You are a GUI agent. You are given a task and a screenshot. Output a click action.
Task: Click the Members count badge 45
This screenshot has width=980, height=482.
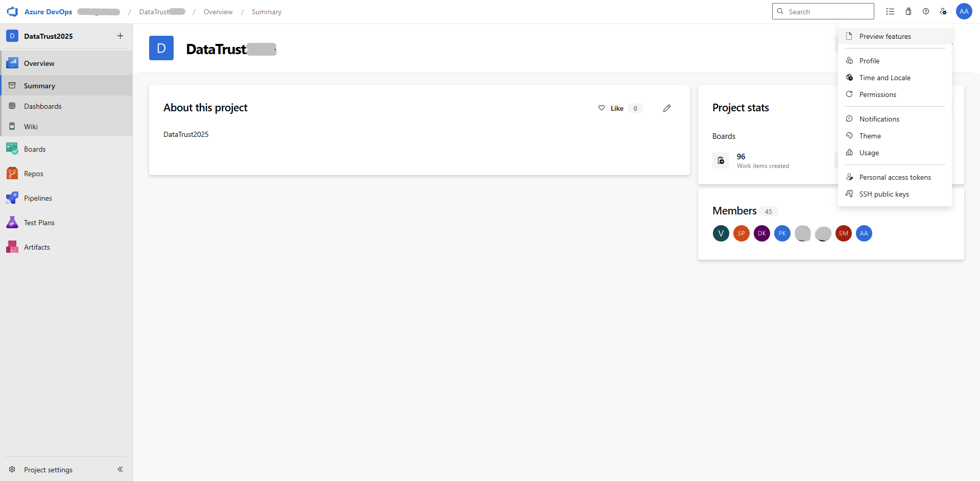[x=768, y=211]
